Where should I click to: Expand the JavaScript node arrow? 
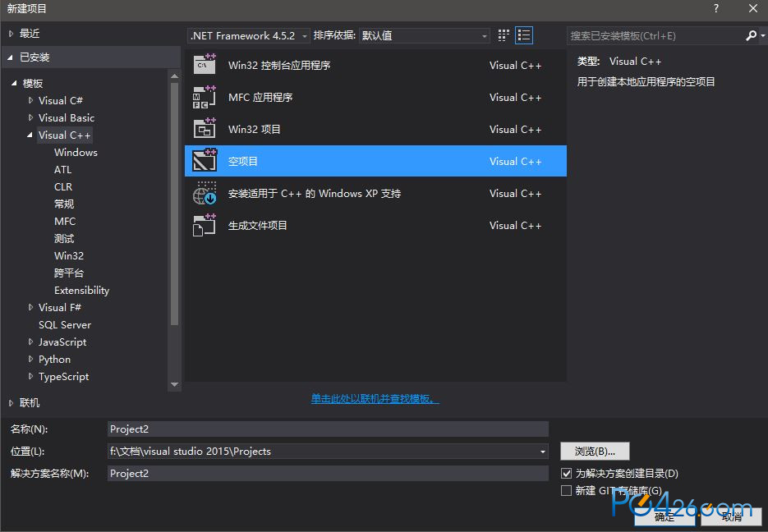pyautogui.click(x=30, y=342)
